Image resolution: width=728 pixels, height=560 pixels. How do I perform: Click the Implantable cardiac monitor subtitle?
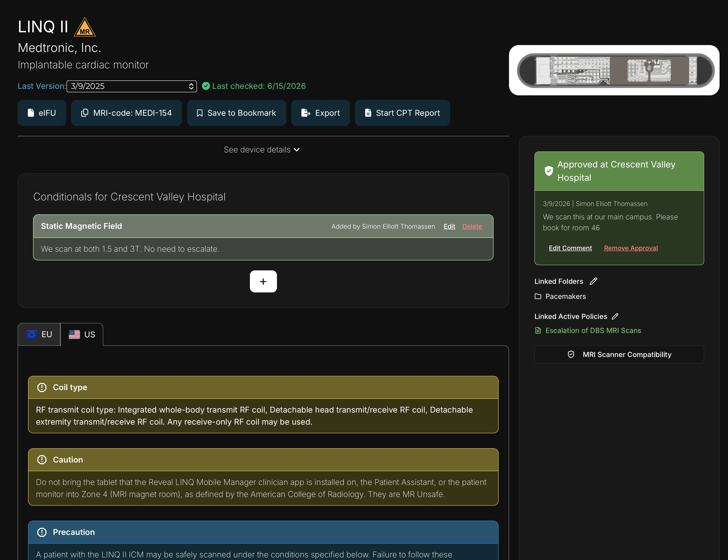pos(83,65)
